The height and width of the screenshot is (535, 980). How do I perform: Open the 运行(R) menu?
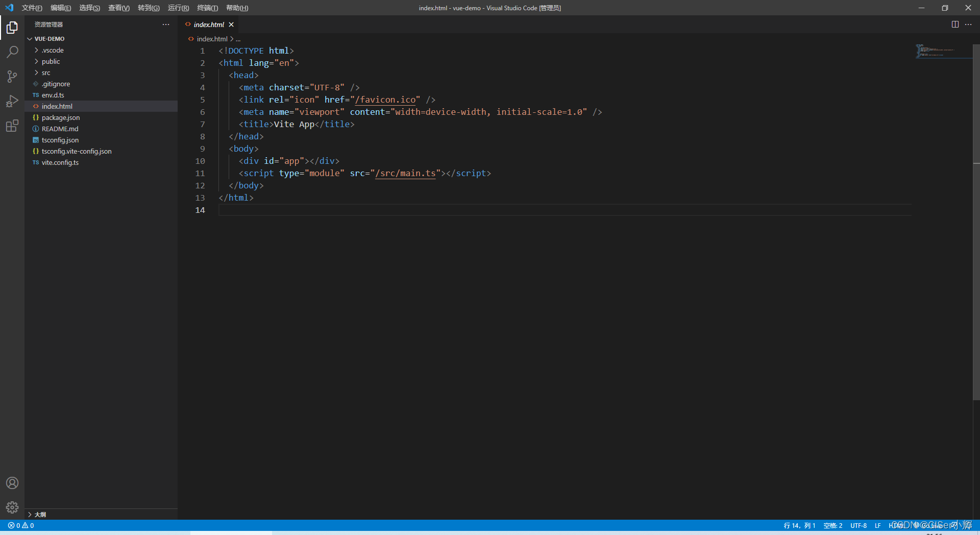(178, 8)
